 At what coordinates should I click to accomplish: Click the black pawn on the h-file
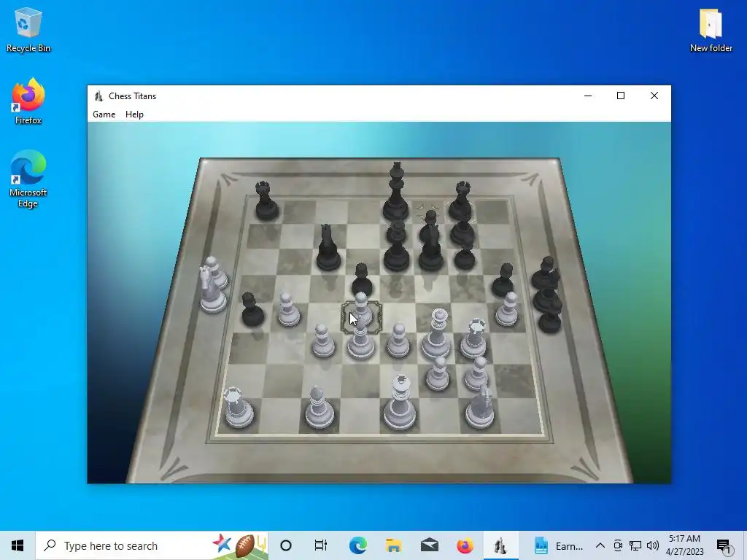pyautogui.click(x=503, y=280)
